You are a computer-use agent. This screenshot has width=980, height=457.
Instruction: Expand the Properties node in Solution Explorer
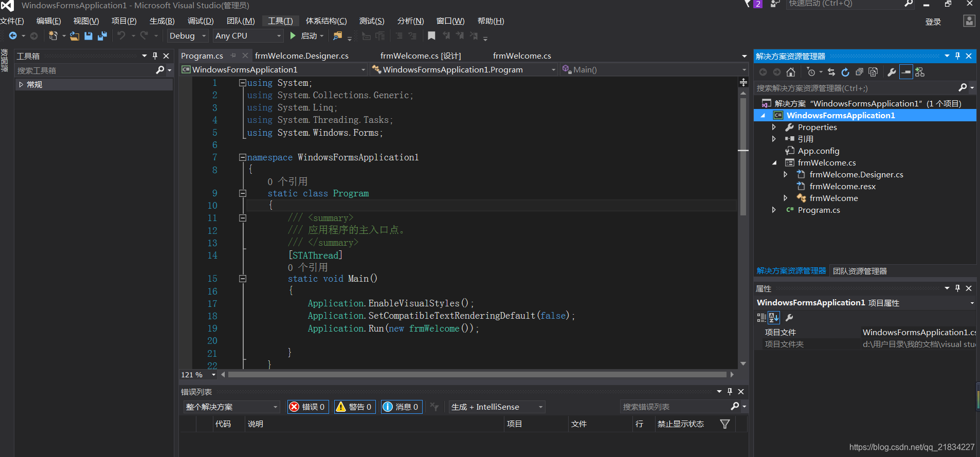click(x=774, y=127)
